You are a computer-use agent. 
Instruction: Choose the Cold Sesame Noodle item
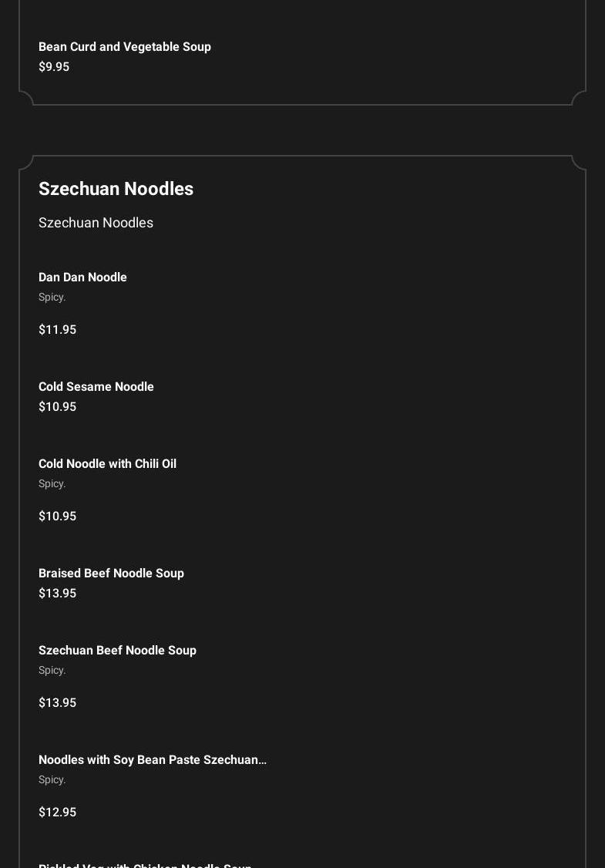tap(96, 386)
